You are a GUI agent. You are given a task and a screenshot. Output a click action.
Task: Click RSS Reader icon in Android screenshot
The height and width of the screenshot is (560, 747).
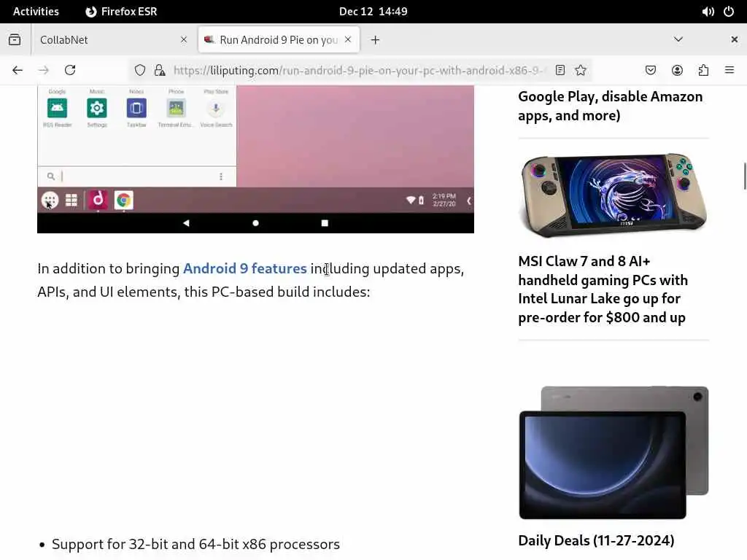coord(57,108)
